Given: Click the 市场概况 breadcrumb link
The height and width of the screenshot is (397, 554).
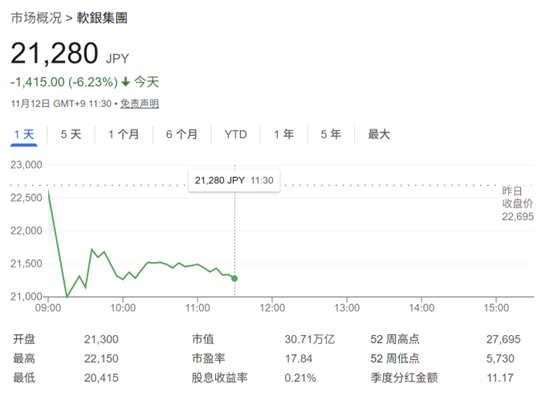Looking at the screenshot, I should point(36,18).
